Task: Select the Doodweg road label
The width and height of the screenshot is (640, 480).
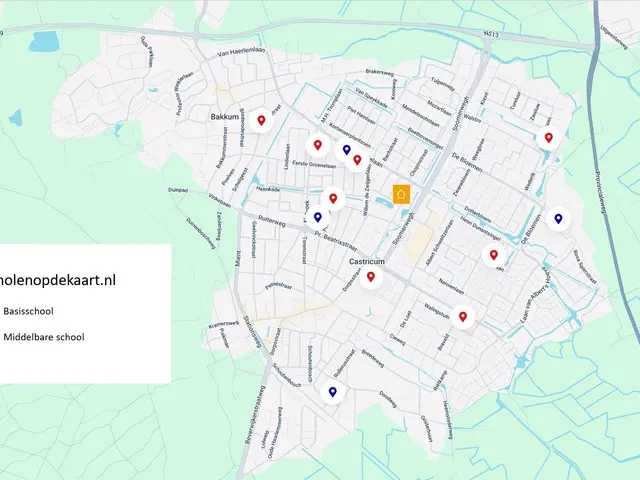Action: point(388,399)
